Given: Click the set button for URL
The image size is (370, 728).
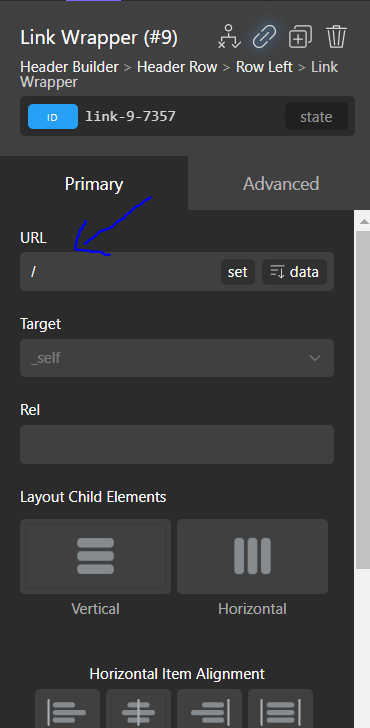Looking at the screenshot, I should point(238,272).
